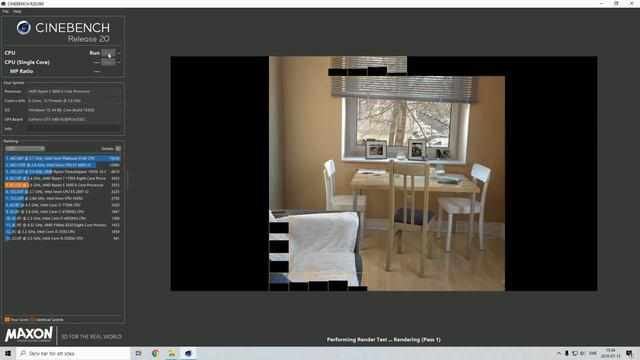Select the AMD FX-8350 Eight-Core ranking row
This screenshot has height=360, width=640.
click(62, 225)
